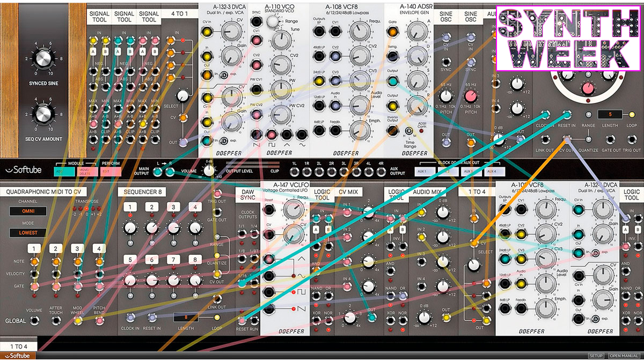The height and width of the screenshot is (362, 644).
Task: Click the 4 TO 1 Select knob
Action: coord(183,97)
